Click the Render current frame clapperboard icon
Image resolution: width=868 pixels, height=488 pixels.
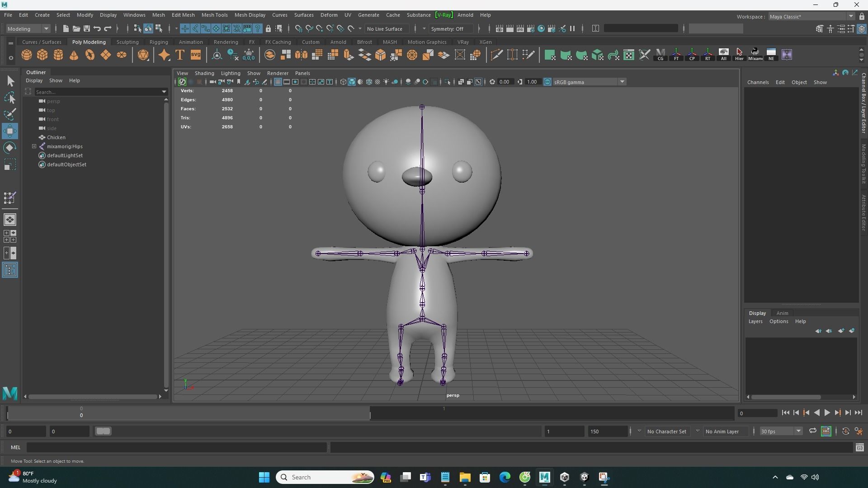[x=509, y=28]
